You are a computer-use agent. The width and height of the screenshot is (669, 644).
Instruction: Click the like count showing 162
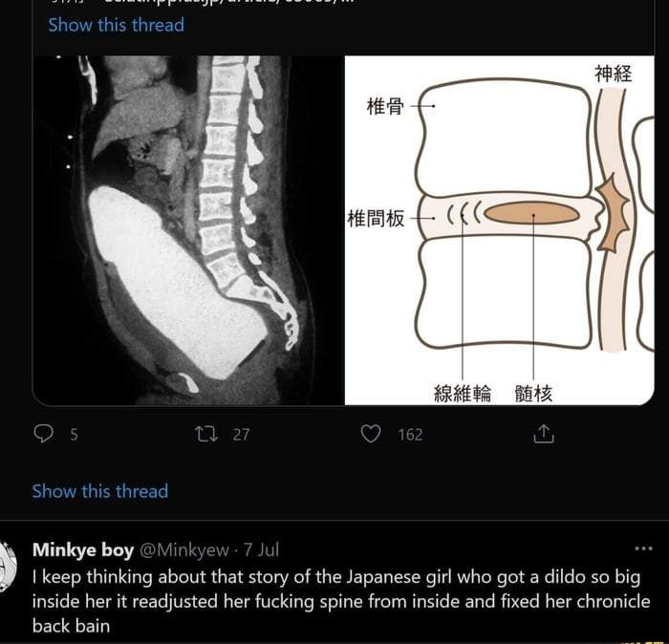tap(410, 435)
